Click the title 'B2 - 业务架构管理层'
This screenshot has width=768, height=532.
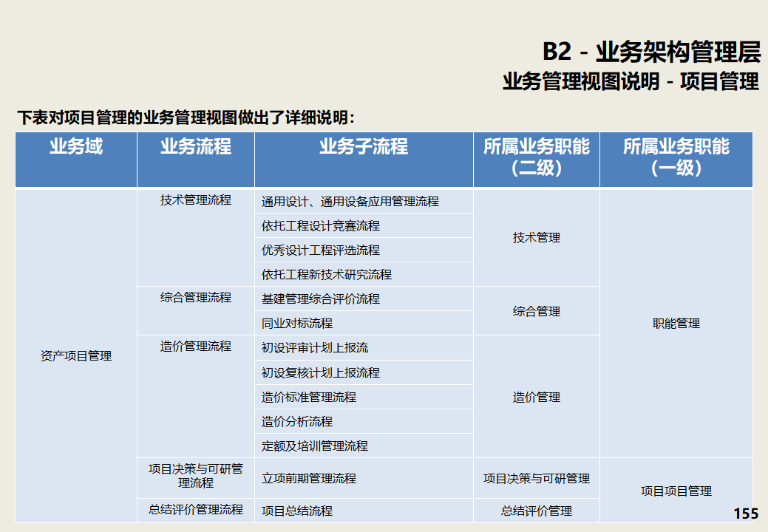651,52
